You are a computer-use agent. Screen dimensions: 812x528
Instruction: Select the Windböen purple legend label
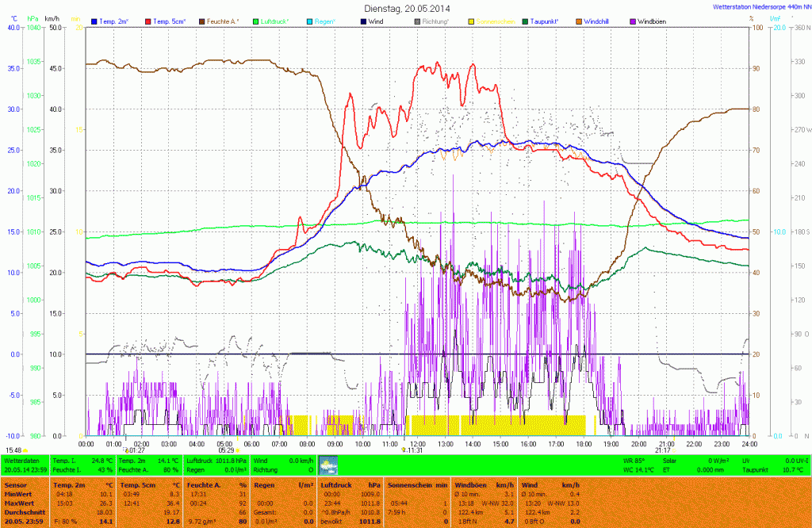coord(654,21)
